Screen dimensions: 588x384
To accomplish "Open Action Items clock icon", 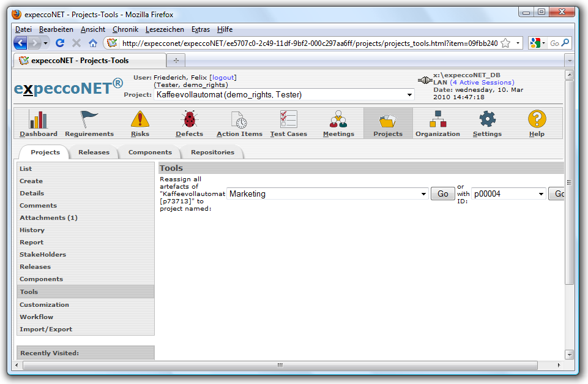I will (239, 119).
